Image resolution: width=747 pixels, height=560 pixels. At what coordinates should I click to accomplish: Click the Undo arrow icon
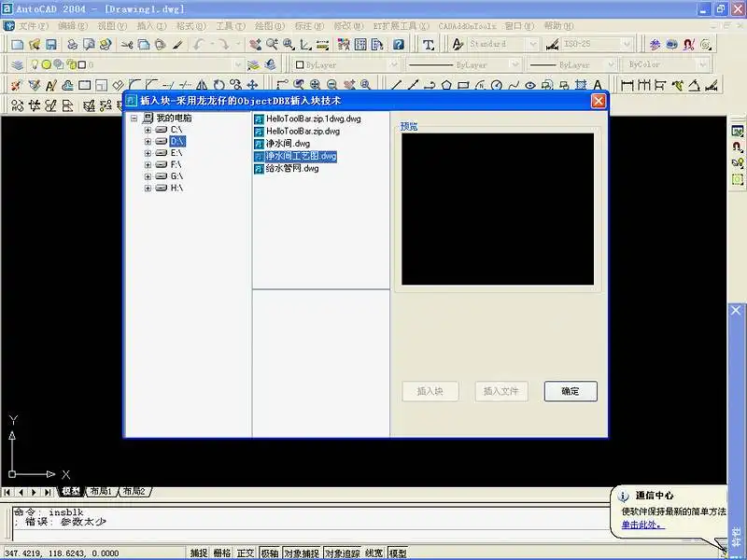tap(199, 45)
